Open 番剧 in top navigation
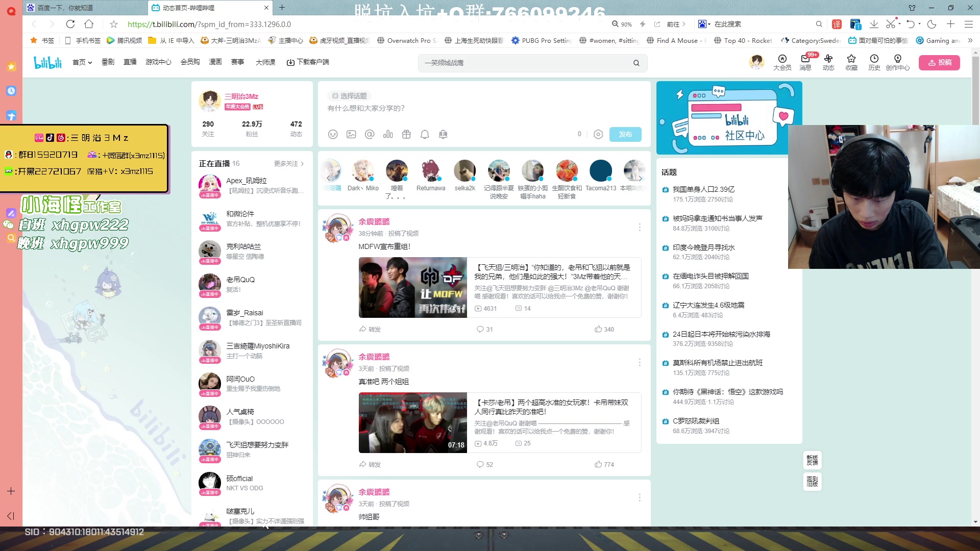Screen dimensions: 980x551 (108, 62)
